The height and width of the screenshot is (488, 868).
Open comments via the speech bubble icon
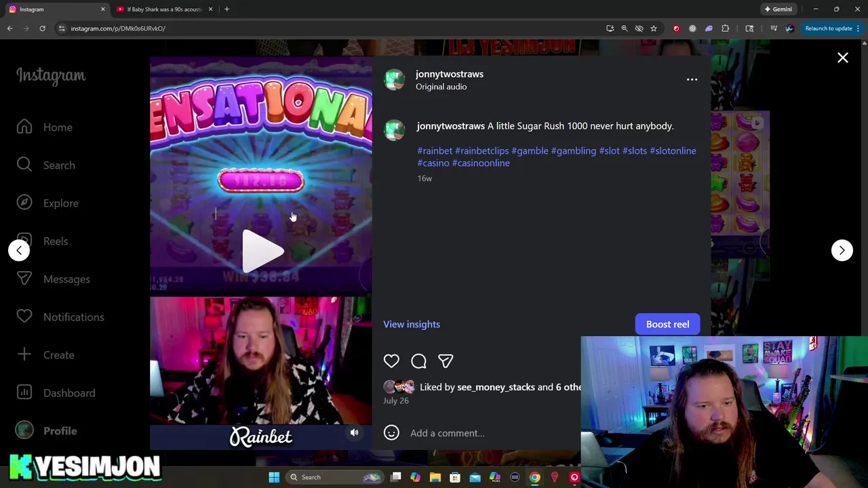(x=418, y=361)
